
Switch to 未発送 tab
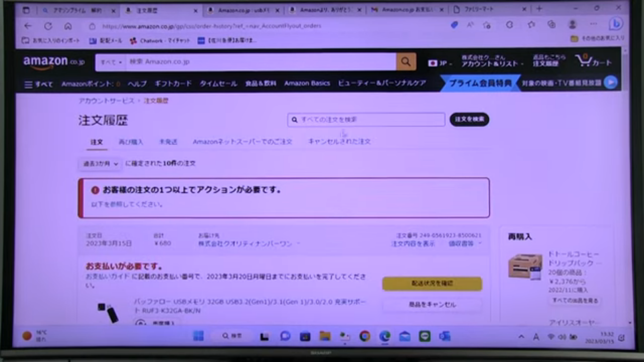pyautogui.click(x=168, y=141)
